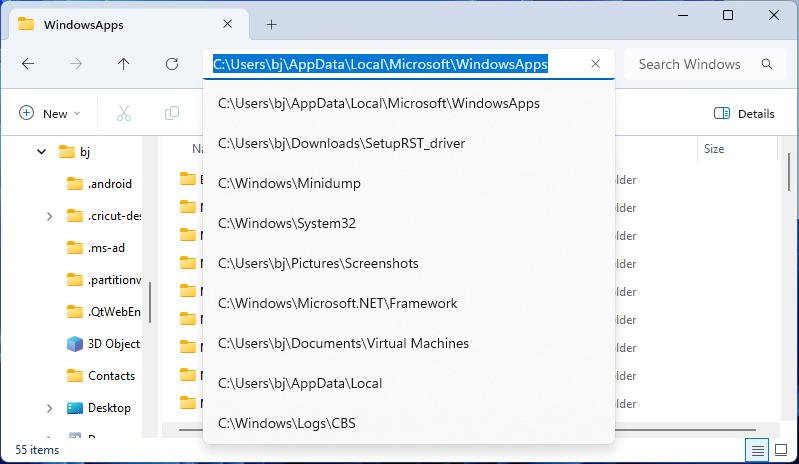Open Contacts folder in sidebar
Image resolution: width=799 pixels, height=464 pixels.
(101, 376)
